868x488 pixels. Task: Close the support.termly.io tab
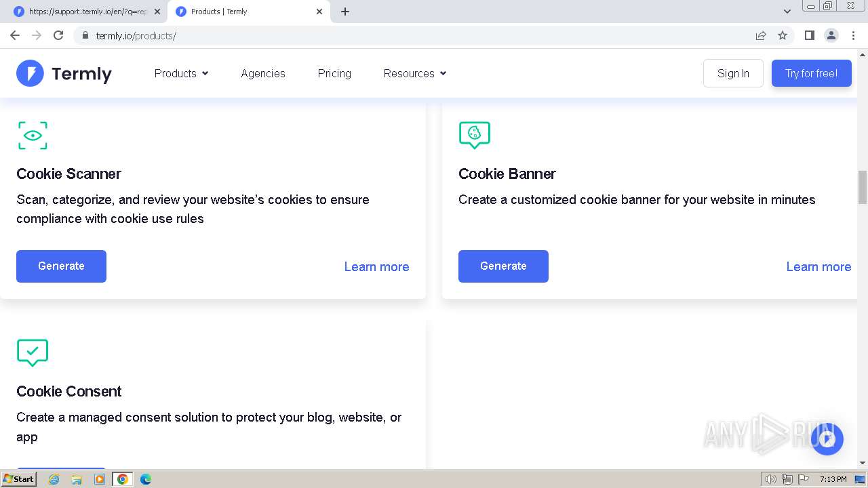(157, 12)
